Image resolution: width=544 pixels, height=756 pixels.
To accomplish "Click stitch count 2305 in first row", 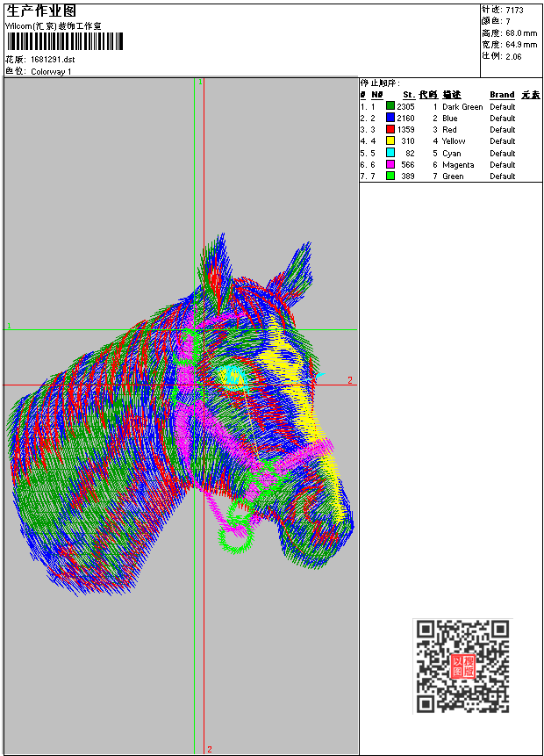I will point(405,107).
